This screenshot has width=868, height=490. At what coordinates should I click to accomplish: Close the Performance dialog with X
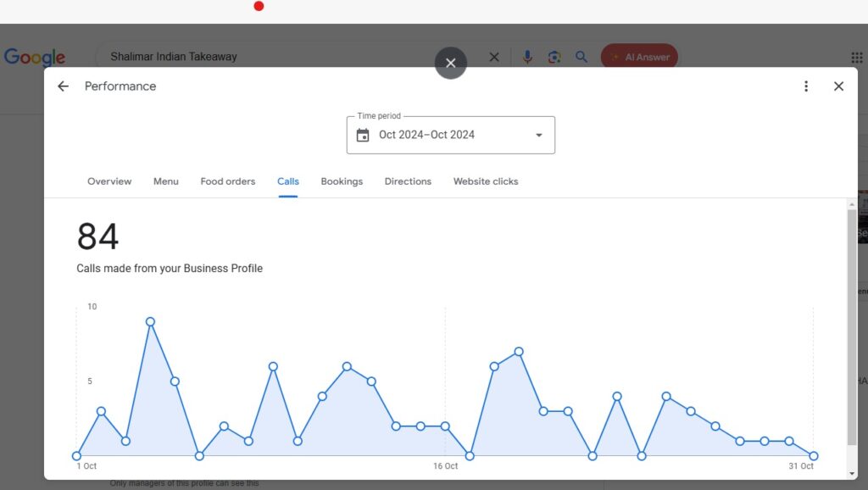click(838, 86)
